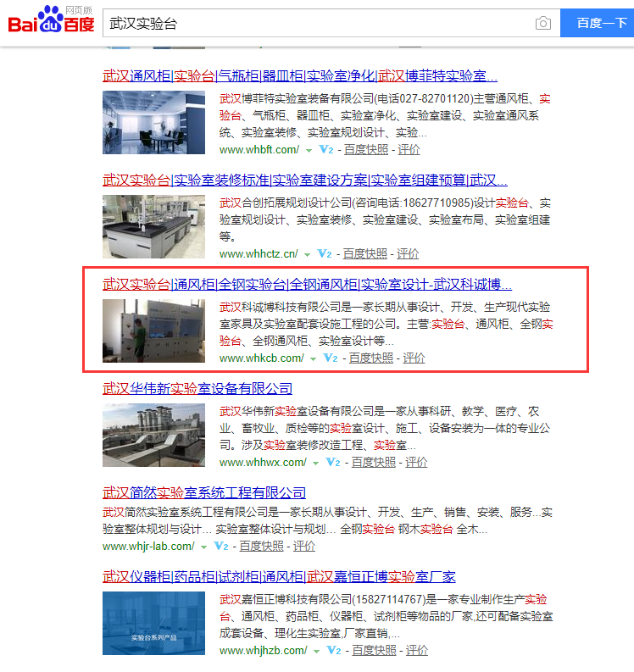This screenshot has width=634, height=672.
Task: Click V2 credibility badge next to www.whhwx.com
Action: (x=333, y=463)
